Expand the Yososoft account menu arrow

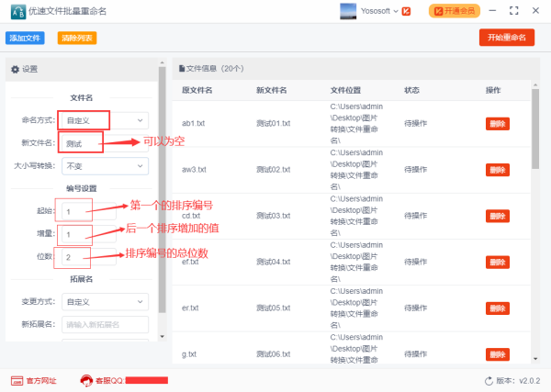[x=394, y=12]
